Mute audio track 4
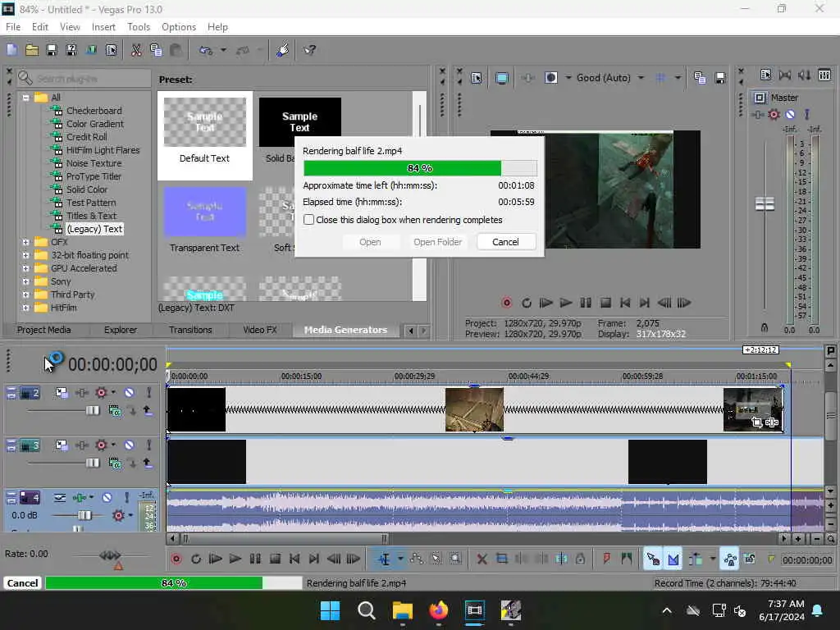 point(107,498)
